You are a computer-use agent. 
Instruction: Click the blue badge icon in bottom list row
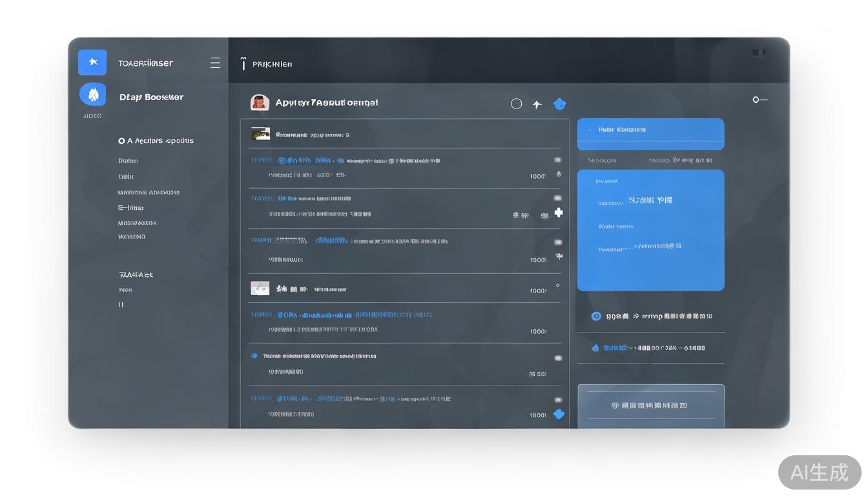click(559, 414)
